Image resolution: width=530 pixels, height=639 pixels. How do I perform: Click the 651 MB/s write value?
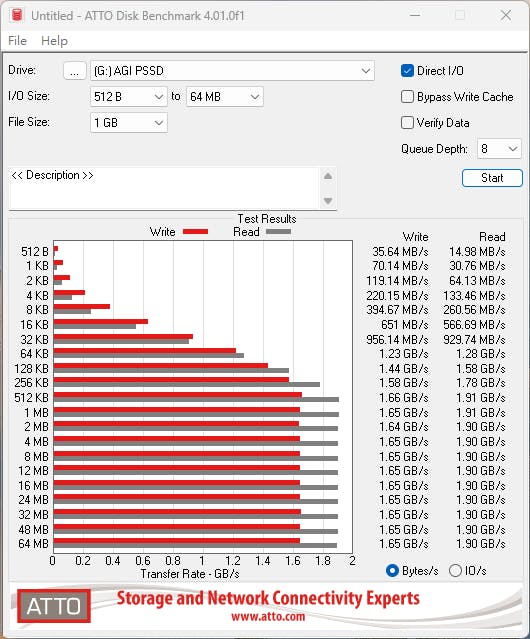[x=405, y=325]
